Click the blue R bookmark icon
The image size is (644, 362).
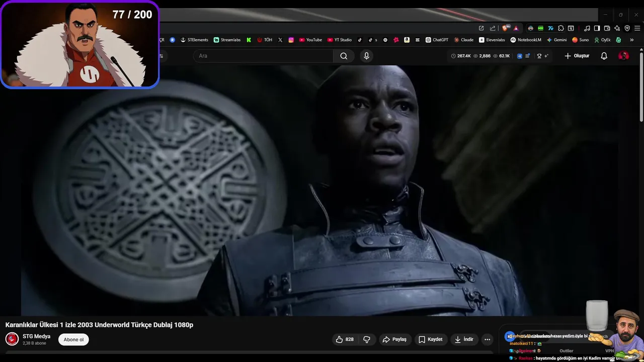click(x=172, y=40)
